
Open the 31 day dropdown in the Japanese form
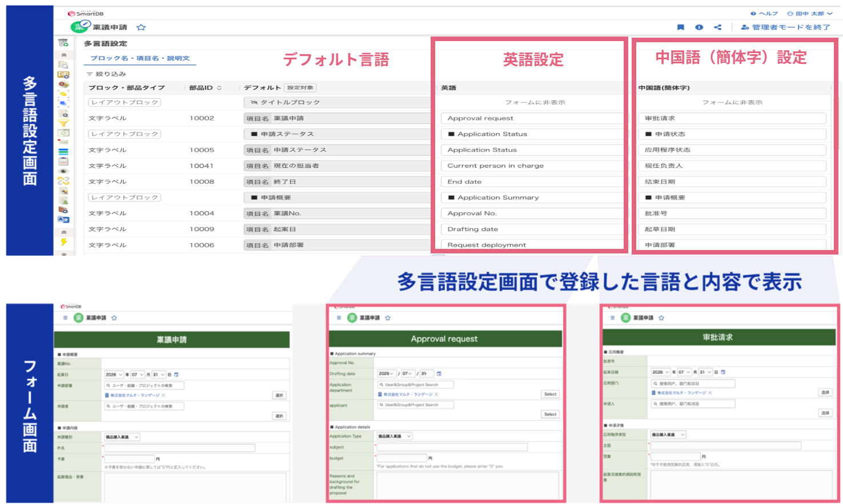pyautogui.click(x=159, y=375)
